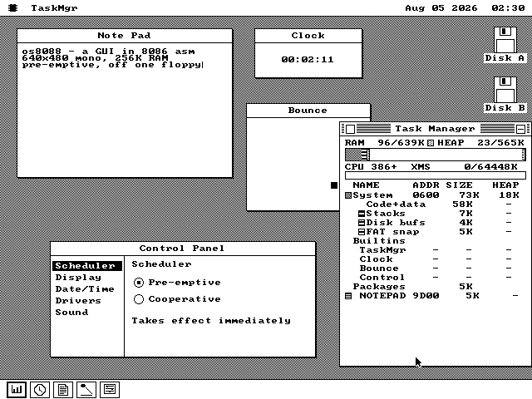Click the Disk bufs legend icon
Viewport: 532px width, 399px height.
(362, 223)
